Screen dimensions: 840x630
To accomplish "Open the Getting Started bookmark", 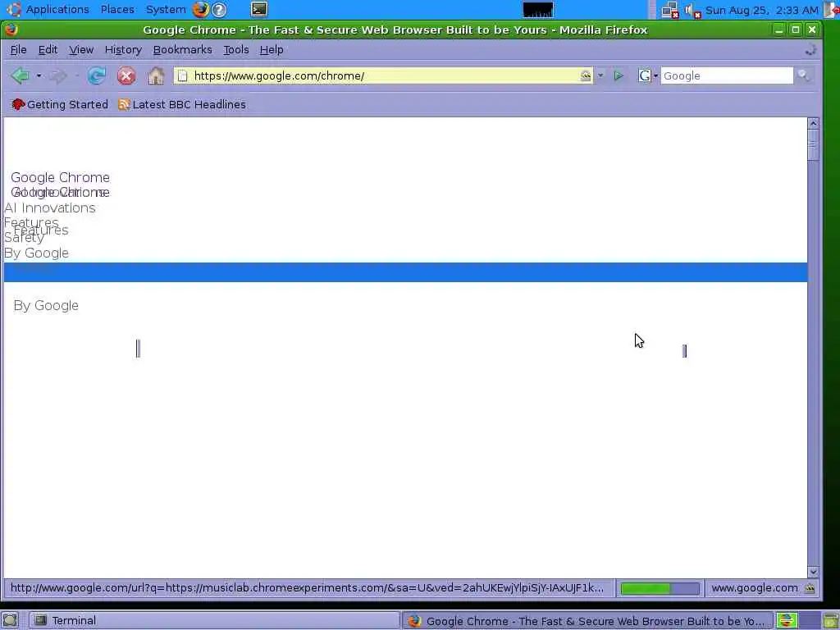I will (x=59, y=104).
